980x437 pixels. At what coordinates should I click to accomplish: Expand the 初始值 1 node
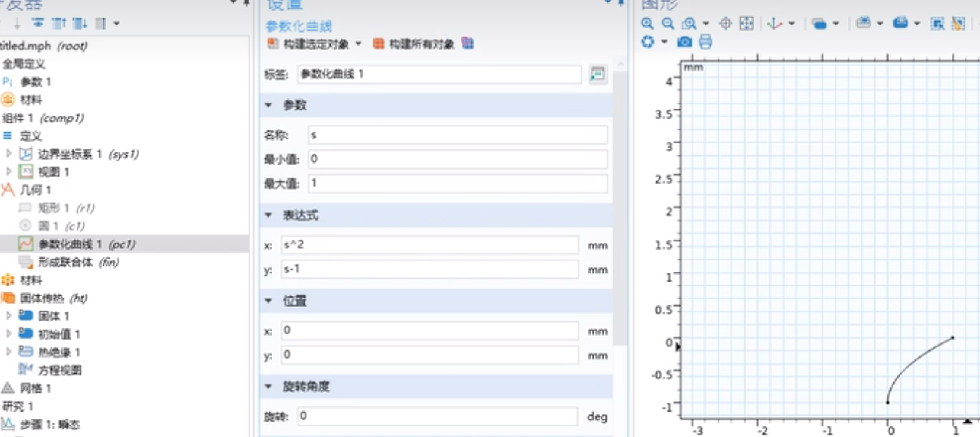(8, 333)
